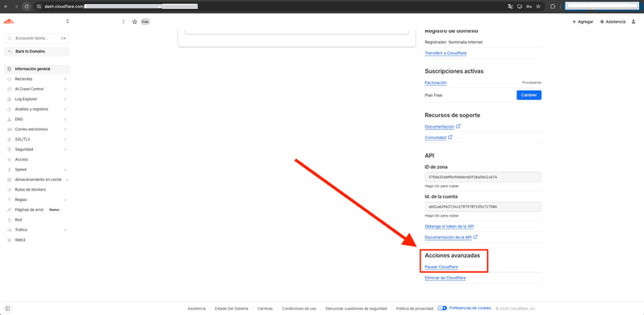This screenshot has height=315, width=644.
Task: Collapse the sidebar with bottom-left panel icon
Action: coord(7,309)
